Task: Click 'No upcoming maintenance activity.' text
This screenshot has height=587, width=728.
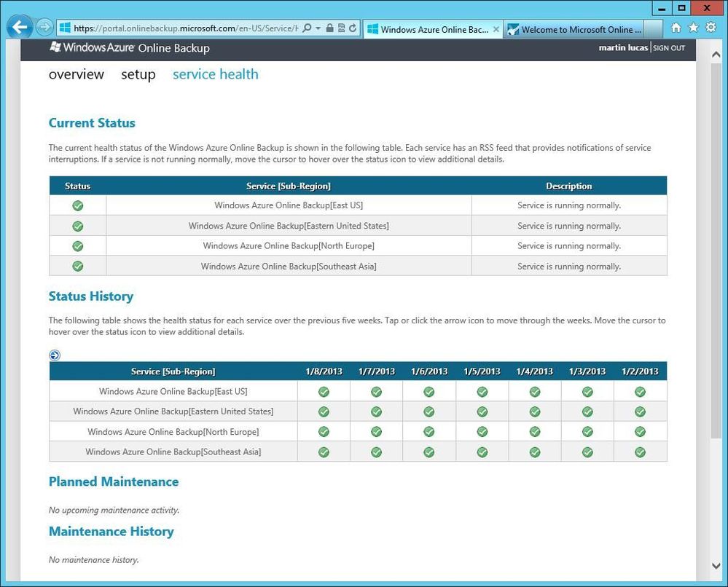Action: pyautogui.click(x=114, y=510)
